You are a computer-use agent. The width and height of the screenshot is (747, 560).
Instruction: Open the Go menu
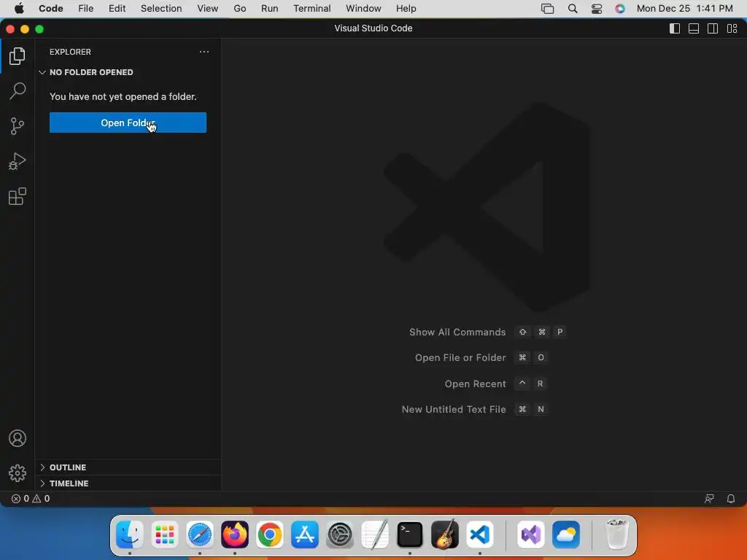pyautogui.click(x=239, y=9)
